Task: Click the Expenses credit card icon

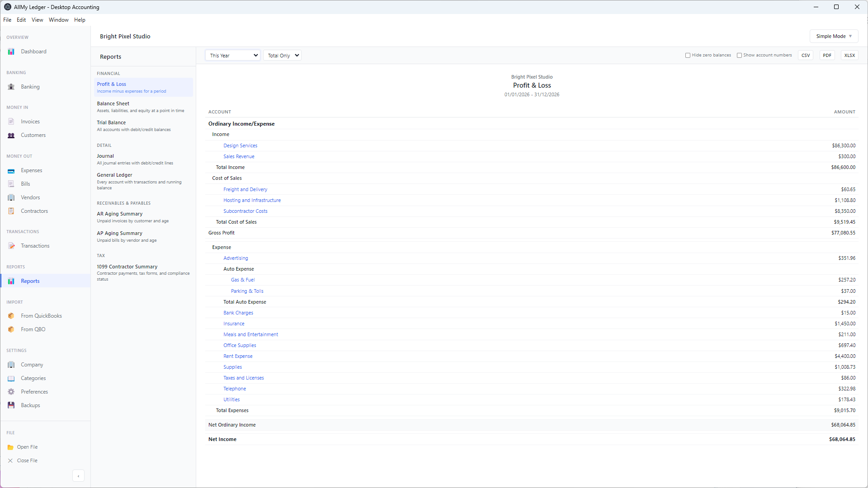Action: (x=11, y=171)
